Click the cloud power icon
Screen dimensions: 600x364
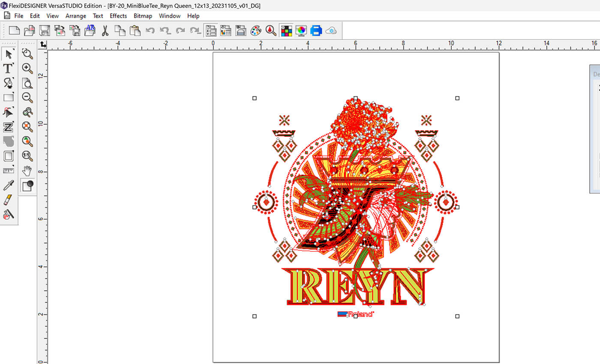(x=331, y=30)
